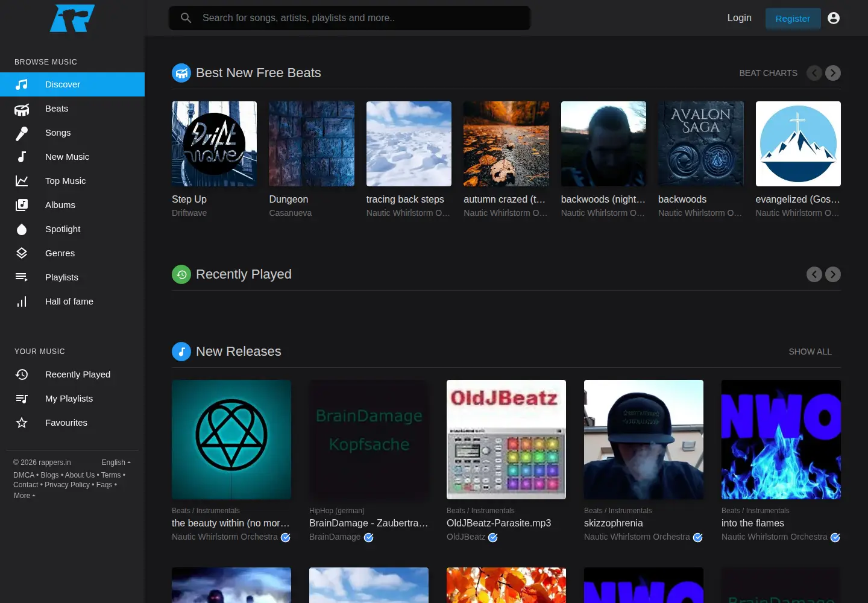Viewport: 868px width, 603px height.
Task: Click the Beats drum icon in sidebar
Action: click(x=22, y=109)
